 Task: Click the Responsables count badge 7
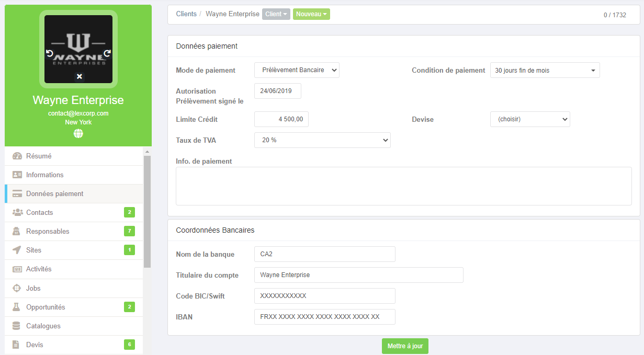129,231
